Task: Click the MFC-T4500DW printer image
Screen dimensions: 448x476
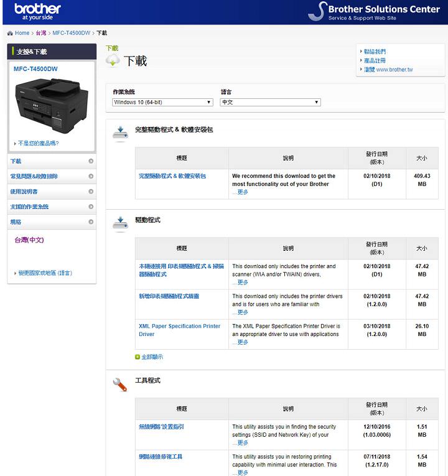Action: coord(52,106)
